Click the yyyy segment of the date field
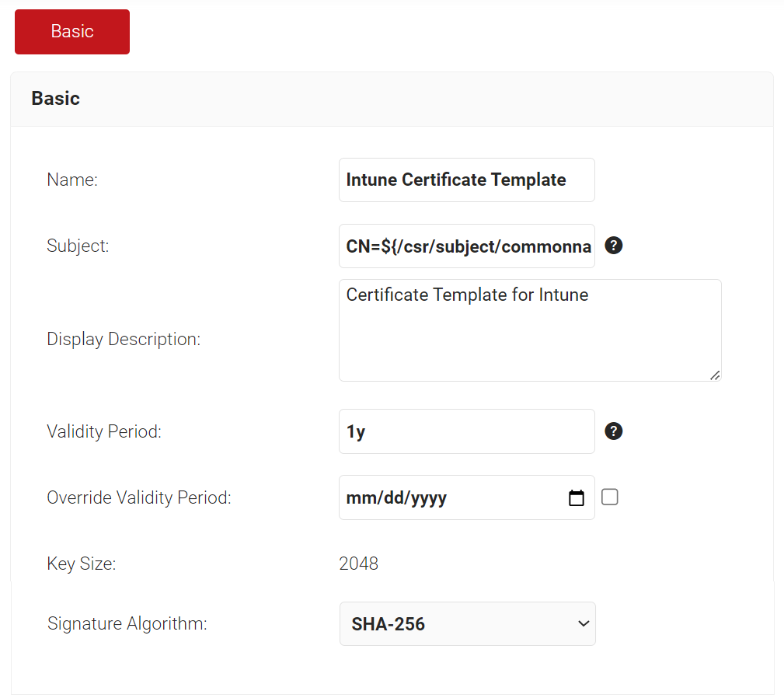784x698 pixels. click(x=427, y=498)
